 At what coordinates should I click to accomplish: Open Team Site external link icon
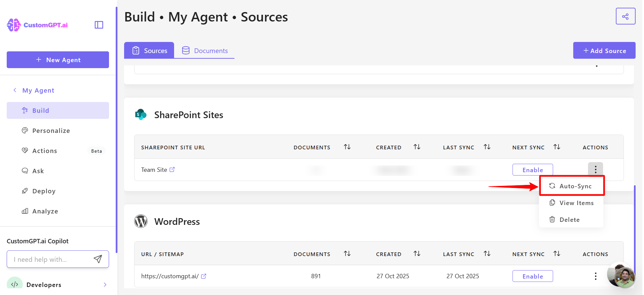(172, 169)
